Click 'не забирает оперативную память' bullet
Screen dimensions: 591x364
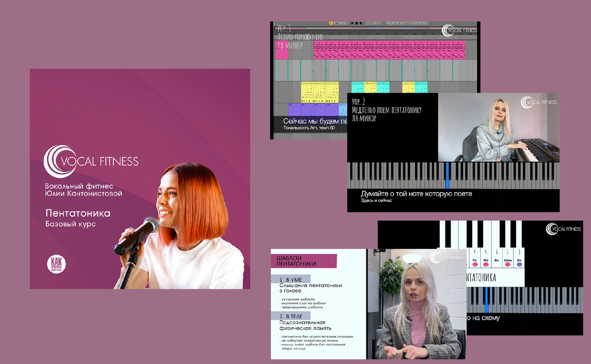pyautogui.click(x=309, y=340)
